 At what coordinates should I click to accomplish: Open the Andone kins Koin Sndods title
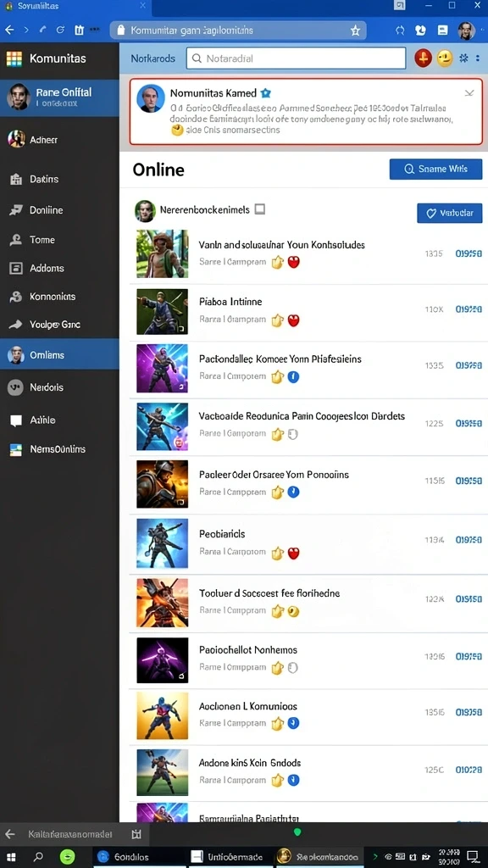point(250,763)
